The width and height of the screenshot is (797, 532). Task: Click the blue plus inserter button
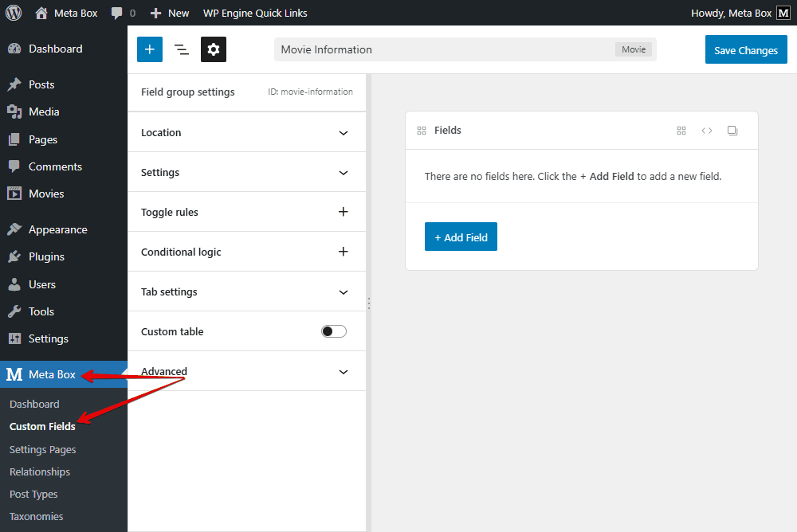pyautogui.click(x=150, y=49)
